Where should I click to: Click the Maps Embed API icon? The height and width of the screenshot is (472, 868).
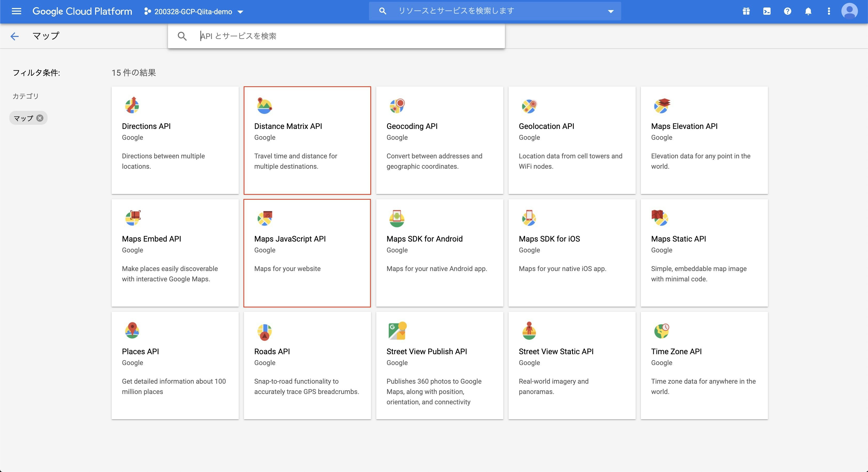133,218
